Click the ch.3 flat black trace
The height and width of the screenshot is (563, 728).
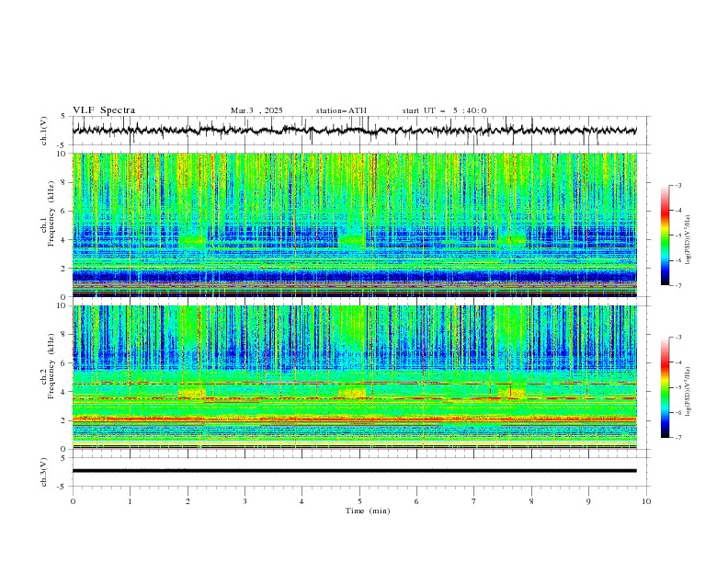coord(354,471)
